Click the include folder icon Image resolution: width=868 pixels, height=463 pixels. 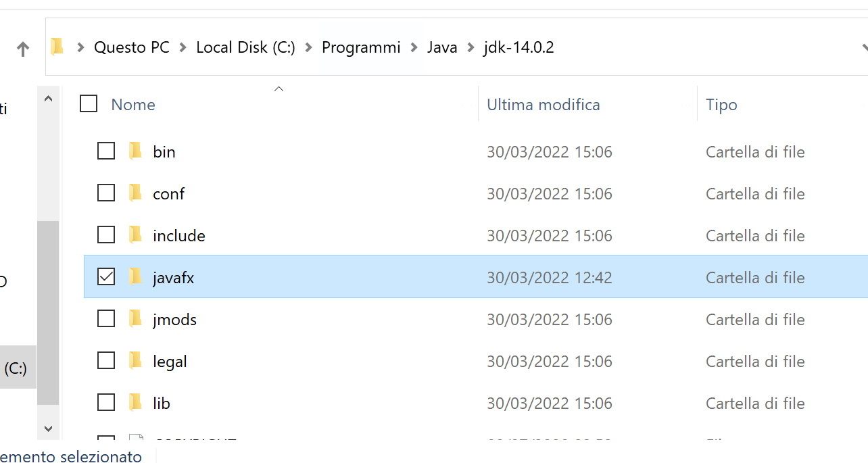click(x=136, y=235)
